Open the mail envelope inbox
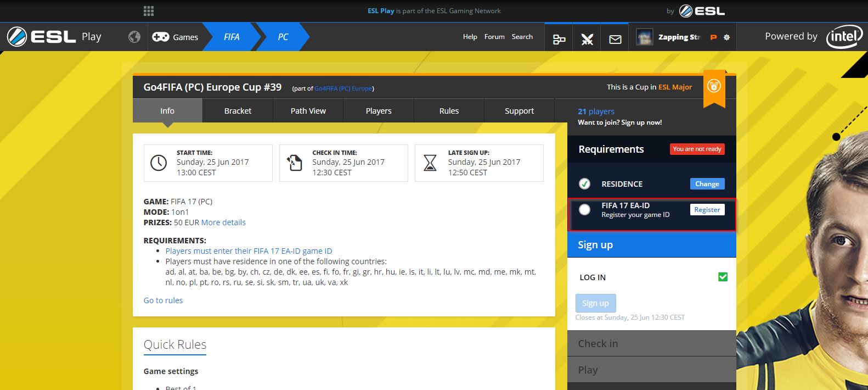868x390 pixels. [x=615, y=39]
